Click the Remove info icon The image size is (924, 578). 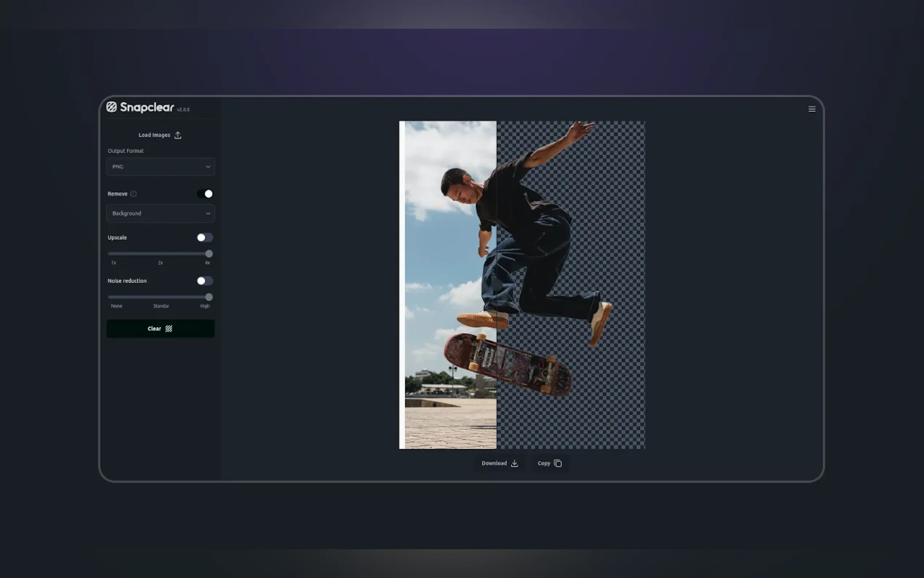pos(133,194)
